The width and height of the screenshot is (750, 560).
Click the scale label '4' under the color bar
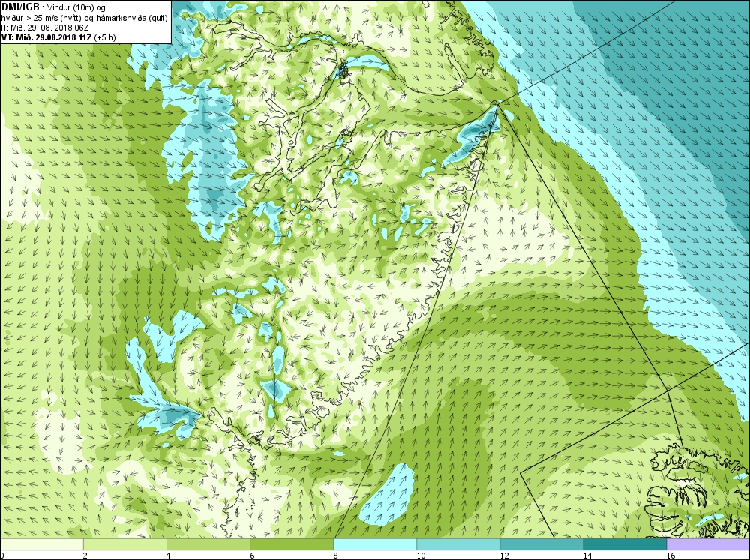pyautogui.click(x=169, y=556)
